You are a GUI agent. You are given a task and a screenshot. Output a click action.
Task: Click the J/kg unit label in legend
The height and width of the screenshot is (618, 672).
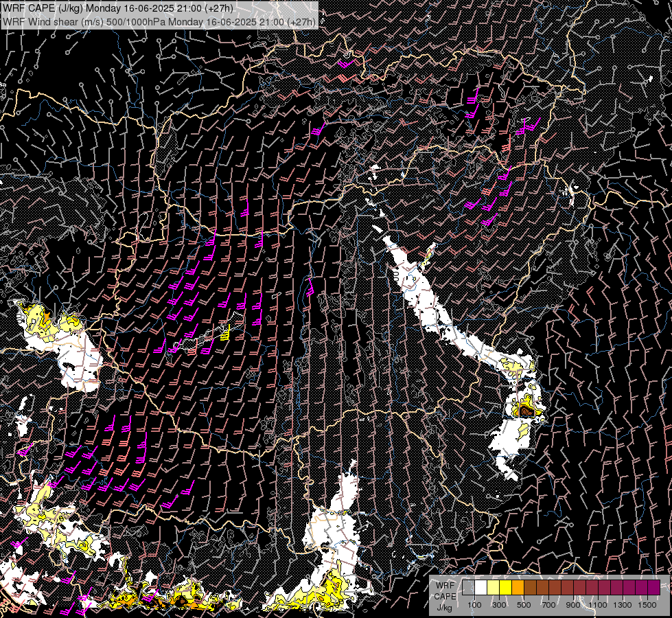[444, 608]
